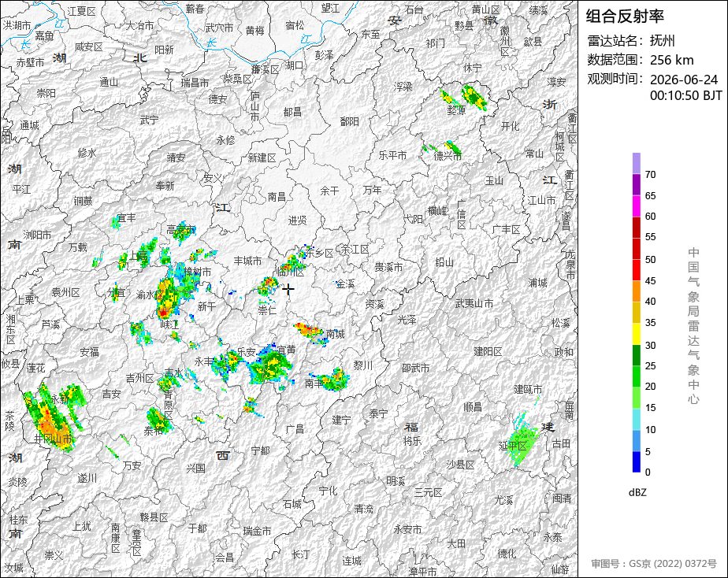
Task: Click the 黎川 map label
Action: [x=362, y=365]
